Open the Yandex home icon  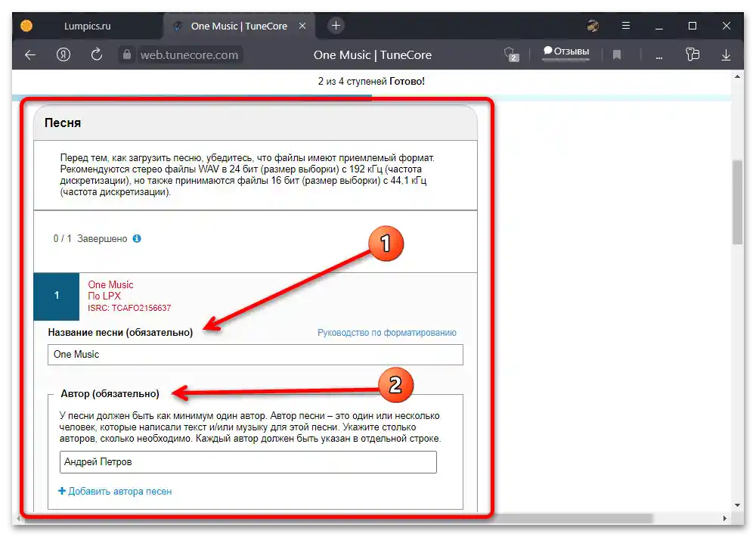coord(64,55)
